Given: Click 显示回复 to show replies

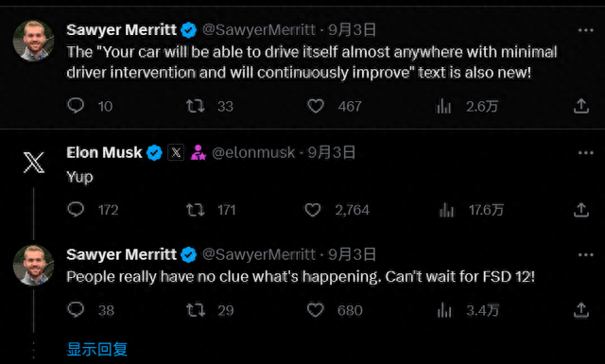Looking at the screenshot, I should click(x=96, y=349).
